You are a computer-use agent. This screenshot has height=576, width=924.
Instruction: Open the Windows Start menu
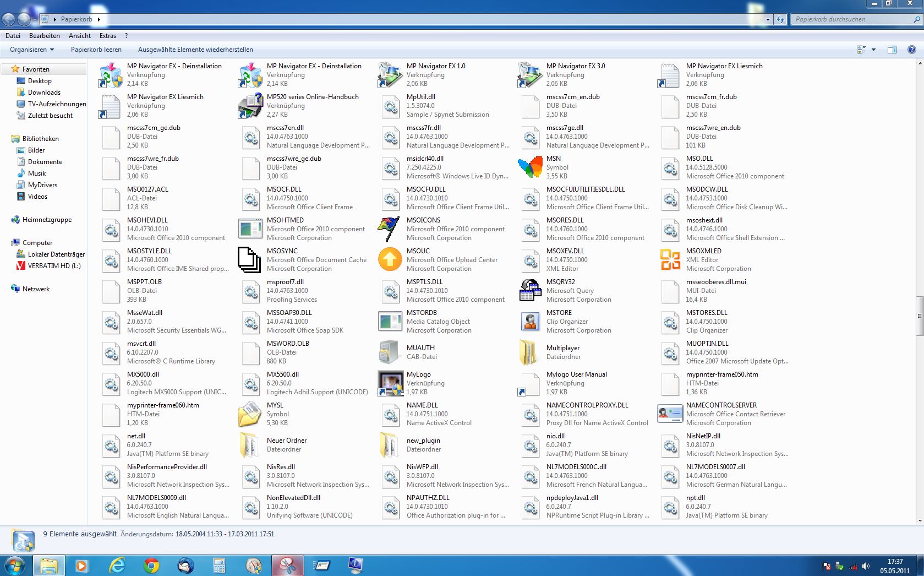click(14, 566)
